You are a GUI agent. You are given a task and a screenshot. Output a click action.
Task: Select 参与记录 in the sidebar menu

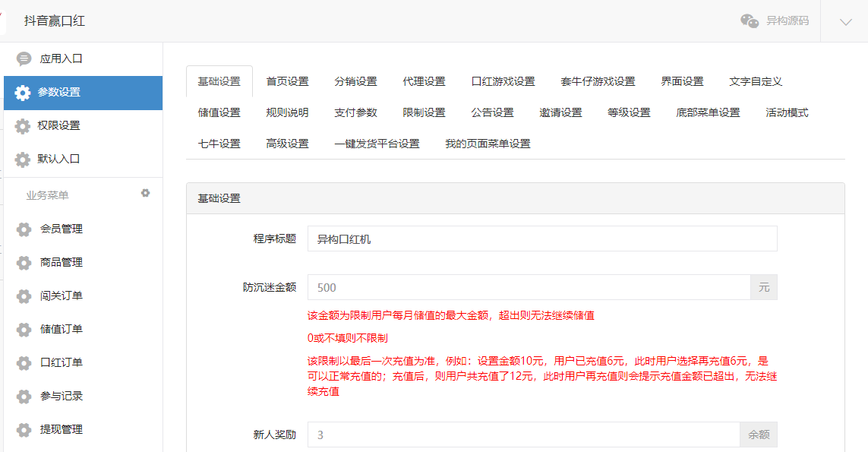(22, 397)
